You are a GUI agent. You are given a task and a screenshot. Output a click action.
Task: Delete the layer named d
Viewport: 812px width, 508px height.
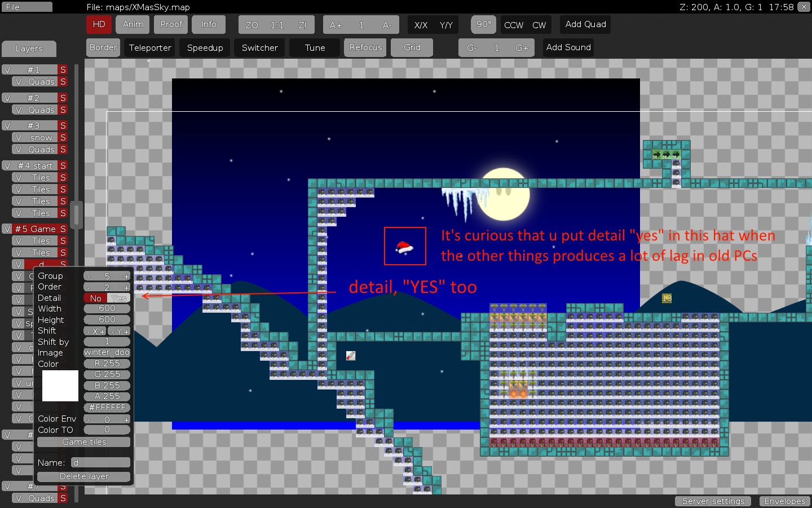[x=83, y=477]
